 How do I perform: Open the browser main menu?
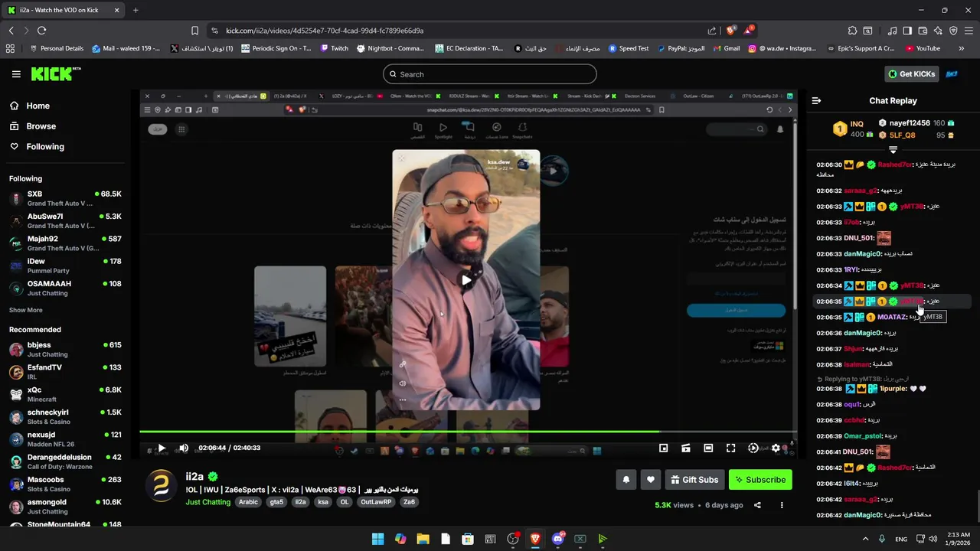pyautogui.click(x=969, y=31)
